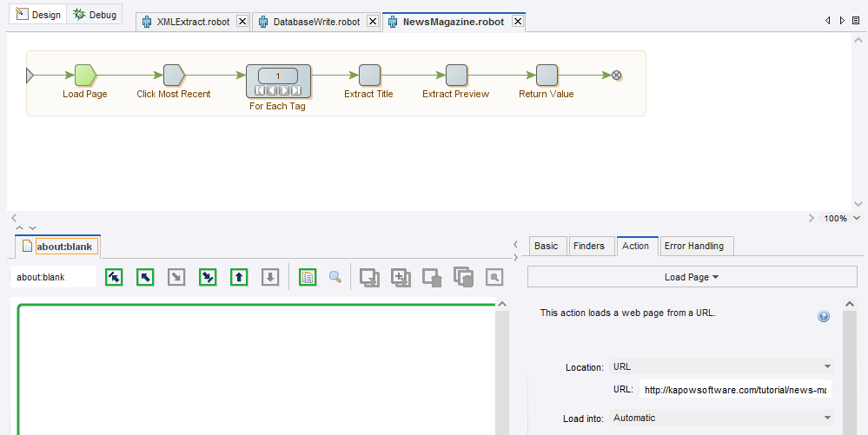Click the magnifying glass search icon
This screenshot has height=435, width=868.
point(335,278)
